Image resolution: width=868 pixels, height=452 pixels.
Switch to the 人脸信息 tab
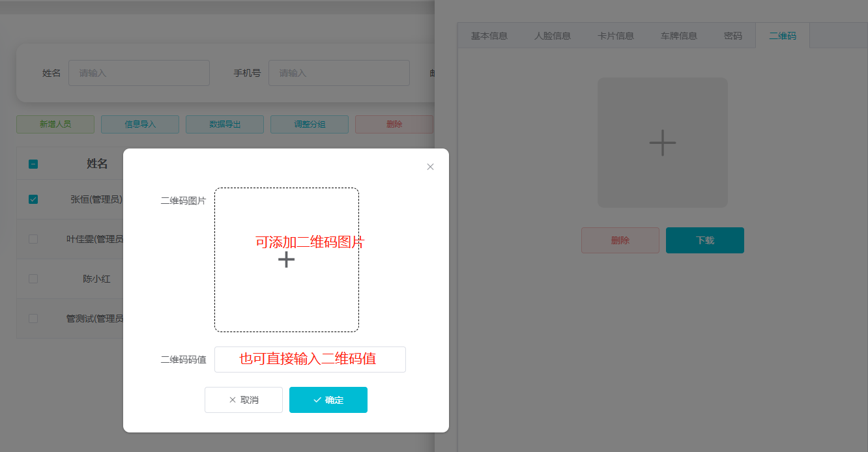tap(553, 36)
